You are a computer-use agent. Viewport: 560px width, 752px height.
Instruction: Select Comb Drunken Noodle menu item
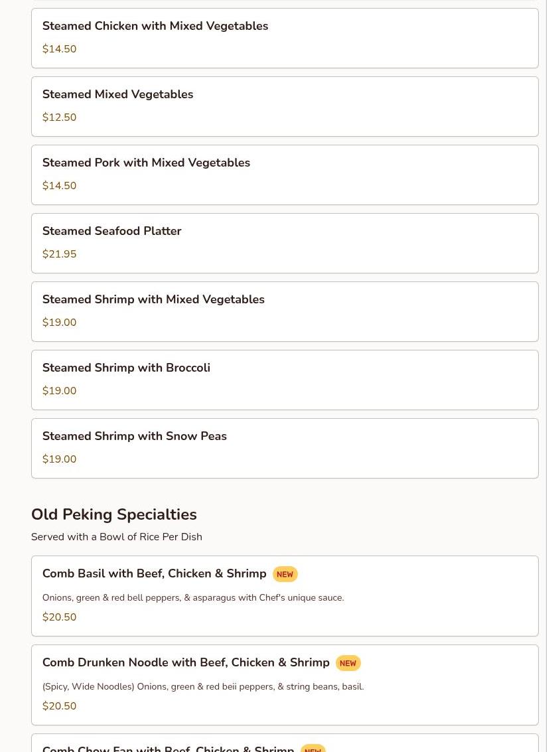[186, 663]
